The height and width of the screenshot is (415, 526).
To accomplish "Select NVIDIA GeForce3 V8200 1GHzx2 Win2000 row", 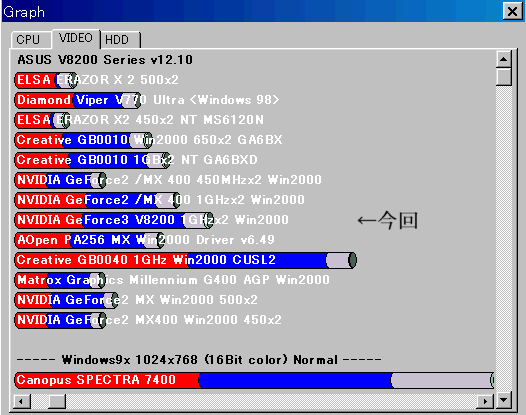I will (152, 220).
